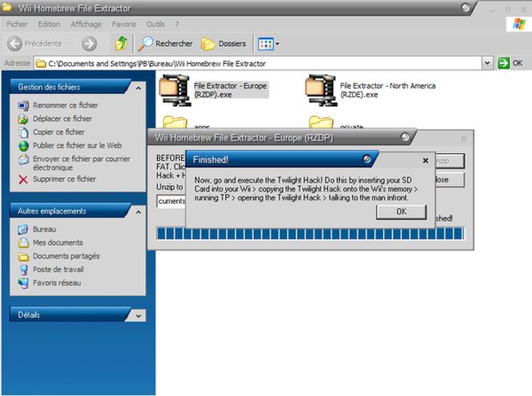The image size is (532, 396).
Task: Click the globe publish icon
Action: [24, 146]
